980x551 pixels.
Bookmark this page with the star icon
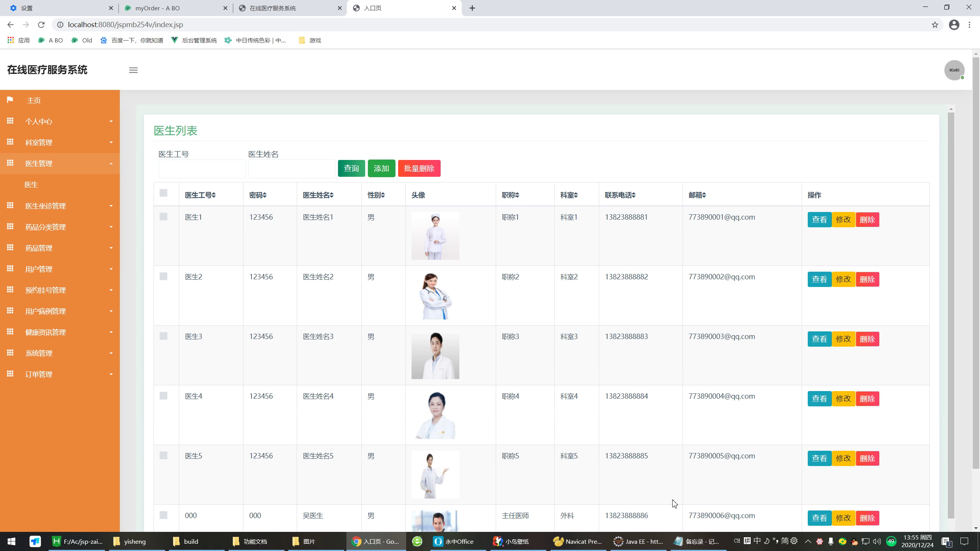click(x=935, y=24)
